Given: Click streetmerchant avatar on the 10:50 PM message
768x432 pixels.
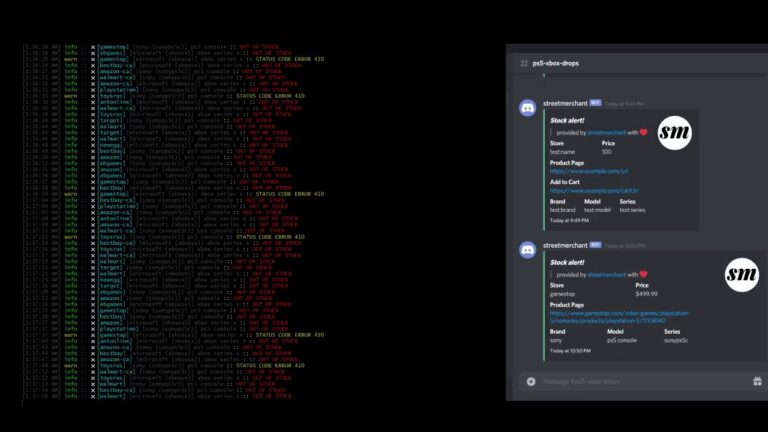Looking at the screenshot, I should click(x=528, y=250).
